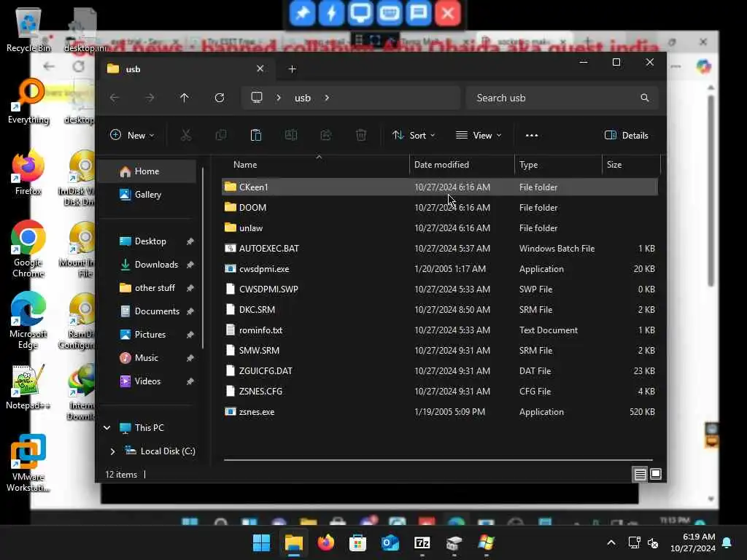747x560 pixels.
Task: Select the Notepad++ desktop shortcut
Action: point(28,387)
